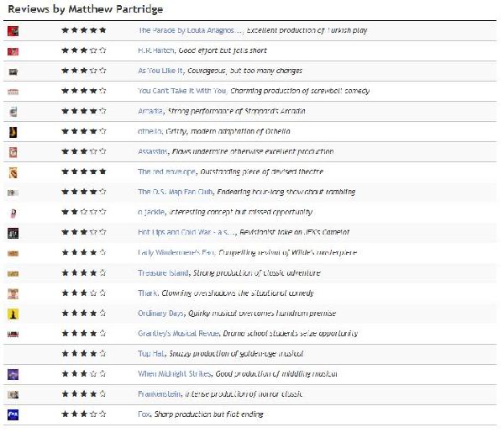
Task: Click the thumbnail beside As You Like It
Action: tap(13, 71)
